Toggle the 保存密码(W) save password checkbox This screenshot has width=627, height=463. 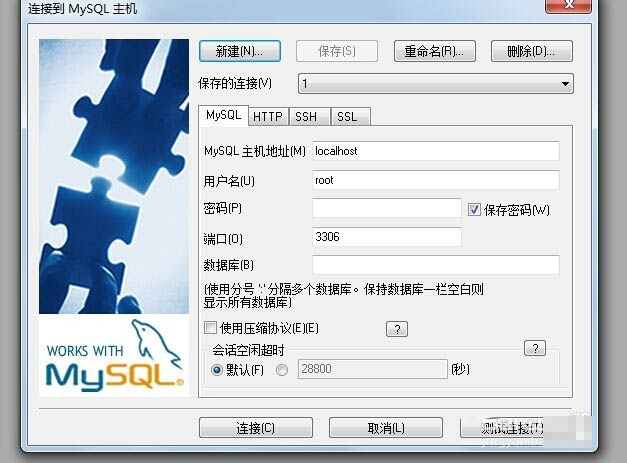coord(474,210)
